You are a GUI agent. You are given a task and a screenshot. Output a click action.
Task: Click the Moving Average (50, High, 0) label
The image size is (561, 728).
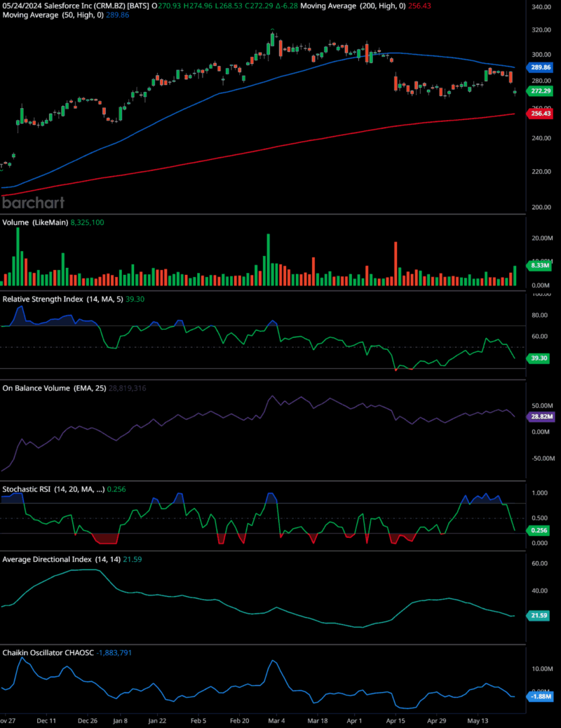click(x=53, y=15)
